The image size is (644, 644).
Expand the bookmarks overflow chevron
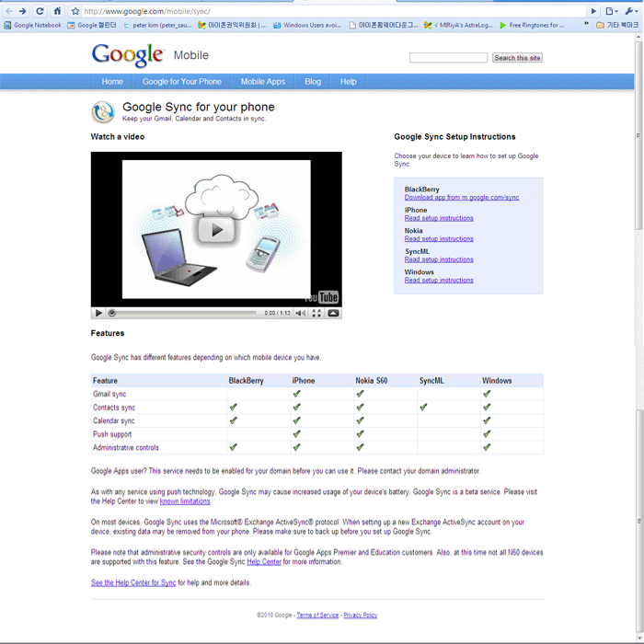[x=586, y=24]
